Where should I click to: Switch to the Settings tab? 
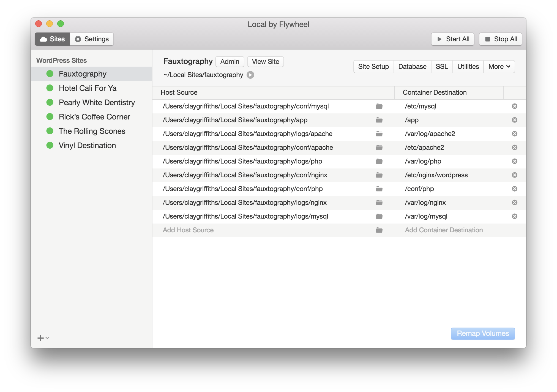[x=92, y=39]
